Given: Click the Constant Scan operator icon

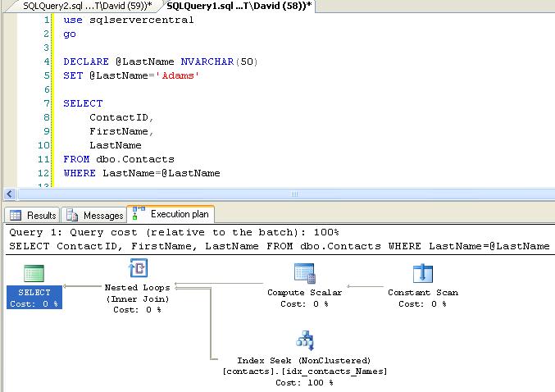Looking at the screenshot, I should coord(423,273).
